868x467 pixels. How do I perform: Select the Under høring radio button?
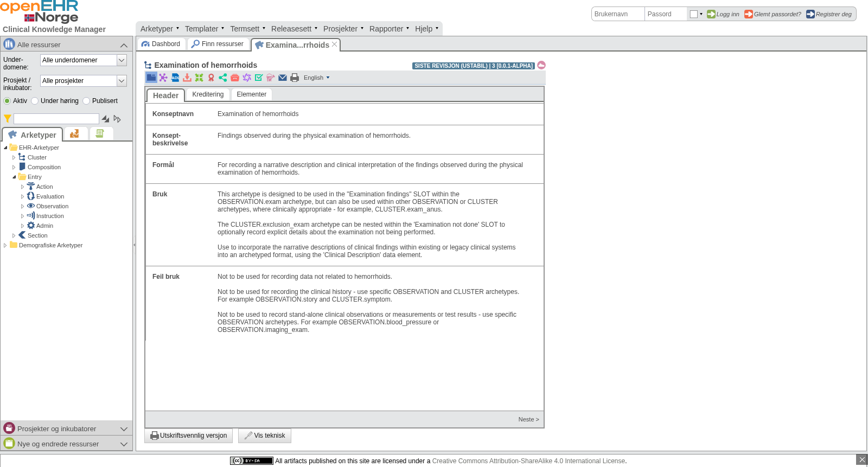(35, 101)
